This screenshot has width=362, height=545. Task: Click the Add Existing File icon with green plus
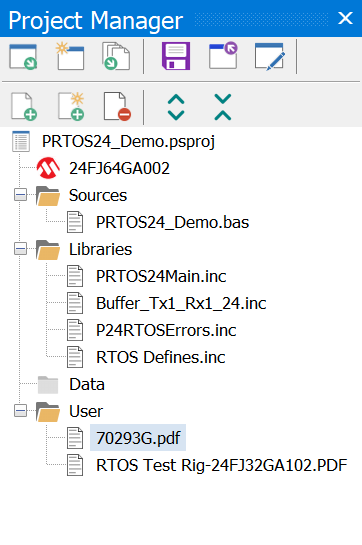point(24,106)
